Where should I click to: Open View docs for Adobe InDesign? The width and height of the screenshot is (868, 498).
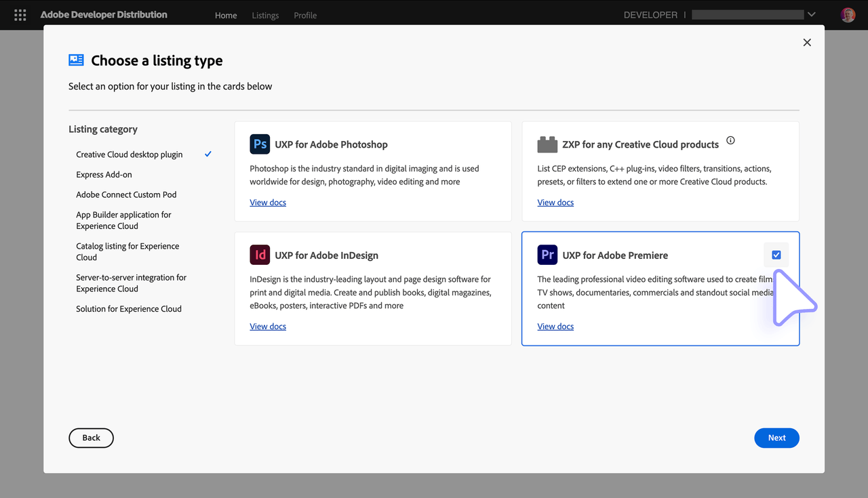click(x=268, y=327)
